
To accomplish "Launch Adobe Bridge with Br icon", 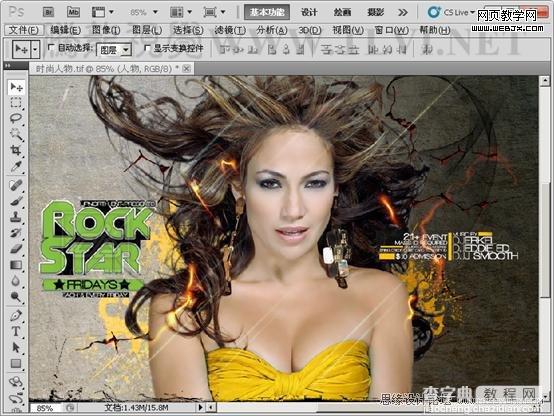I will [48, 12].
